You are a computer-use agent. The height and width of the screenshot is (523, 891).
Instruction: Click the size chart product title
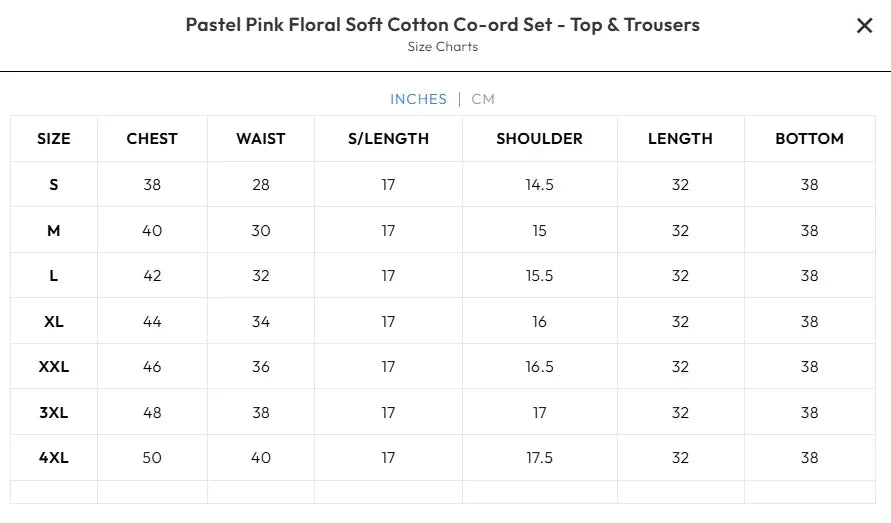[442, 25]
